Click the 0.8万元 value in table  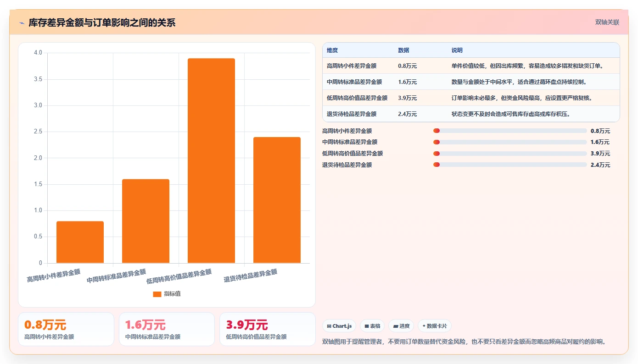click(x=408, y=66)
